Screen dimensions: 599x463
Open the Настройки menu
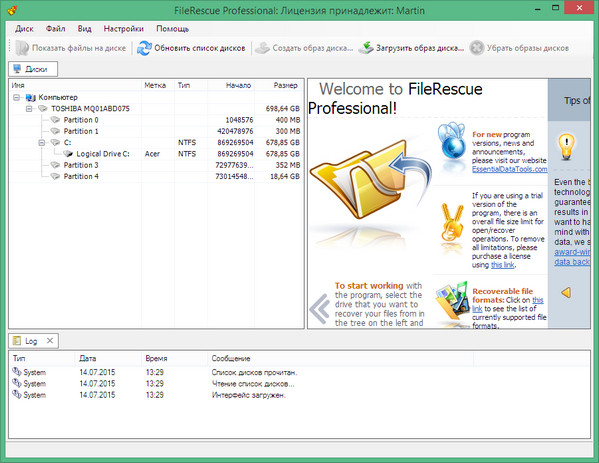click(123, 29)
